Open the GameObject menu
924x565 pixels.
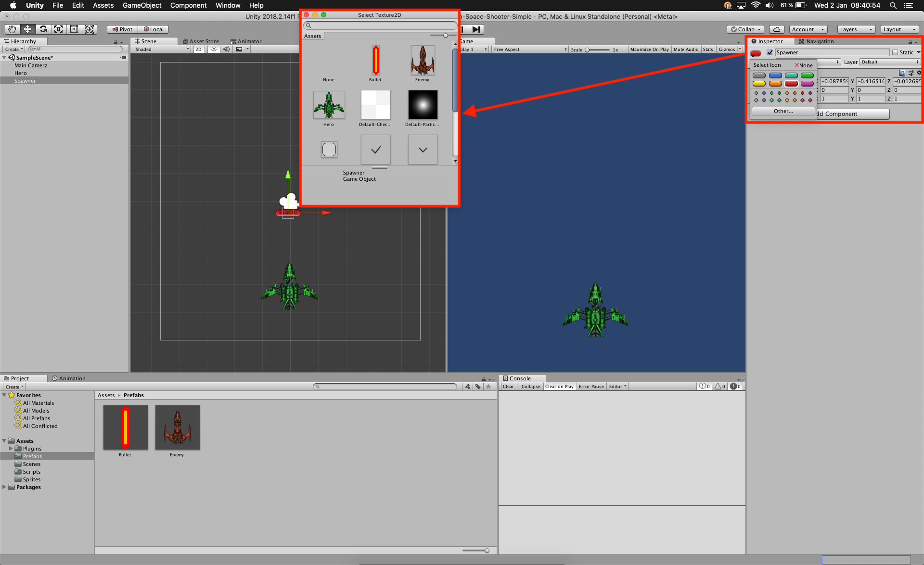point(141,5)
